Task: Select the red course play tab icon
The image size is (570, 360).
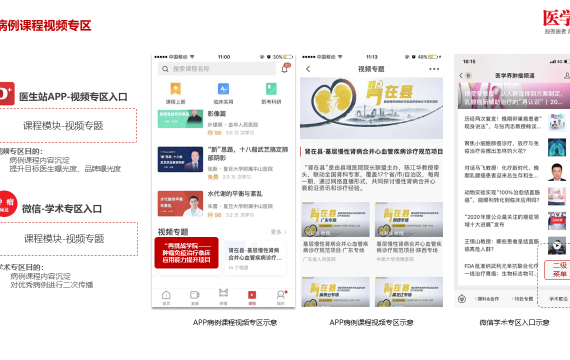Action: (252, 295)
